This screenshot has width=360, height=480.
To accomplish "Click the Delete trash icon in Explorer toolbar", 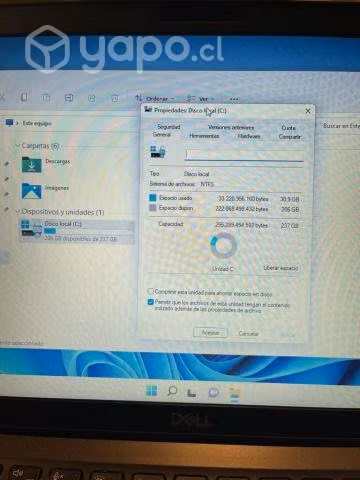I will pyautogui.click(x=115, y=98).
